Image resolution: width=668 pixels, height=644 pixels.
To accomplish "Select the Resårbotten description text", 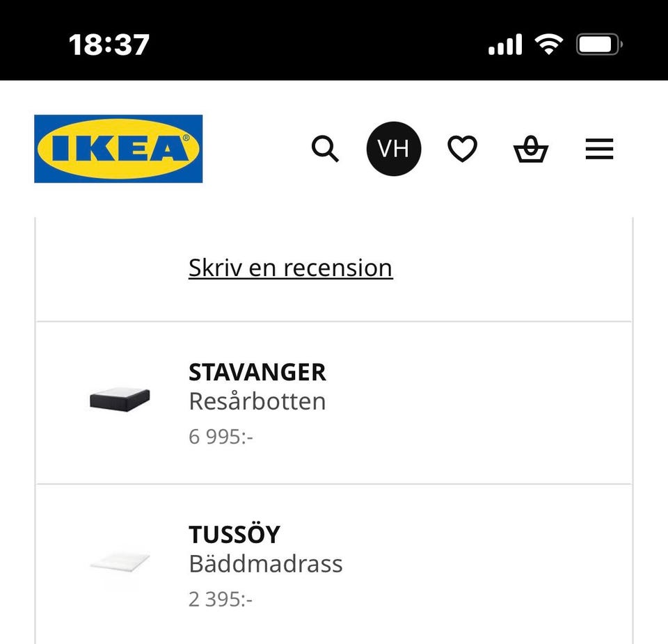I will [257, 401].
